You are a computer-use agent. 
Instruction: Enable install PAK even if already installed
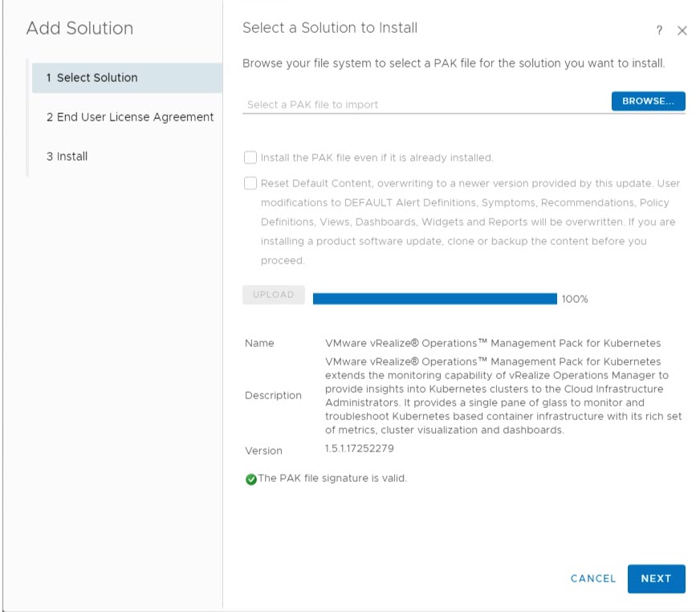coord(251,157)
